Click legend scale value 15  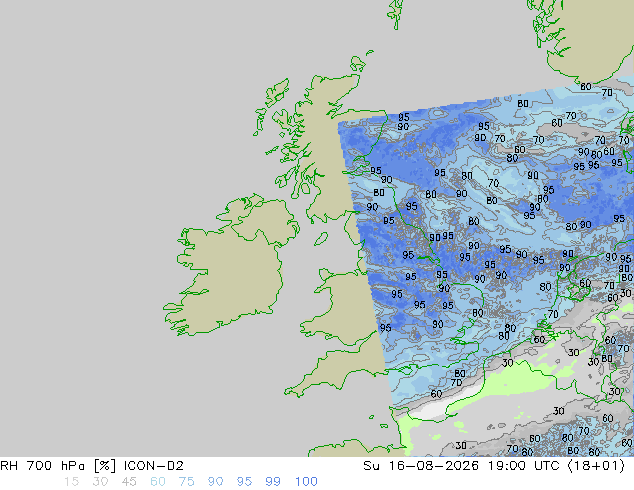(71, 482)
